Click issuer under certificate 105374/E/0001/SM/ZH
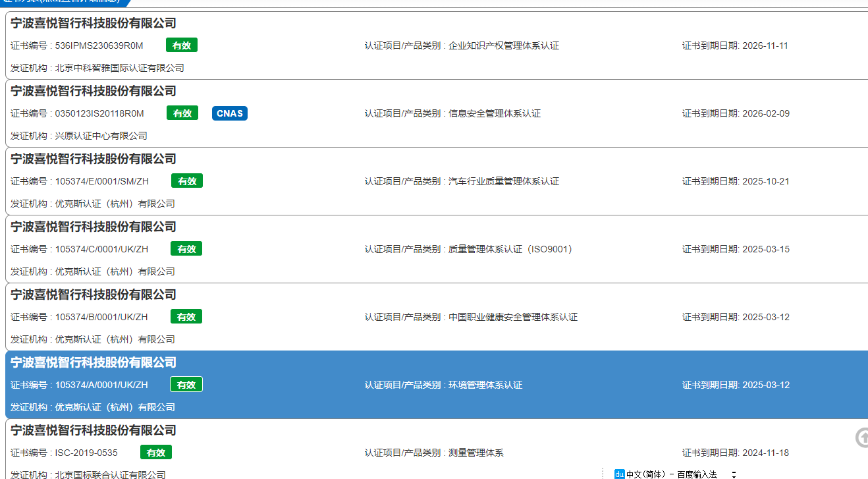The image size is (868, 479). pyautogui.click(x=115, y=204)
